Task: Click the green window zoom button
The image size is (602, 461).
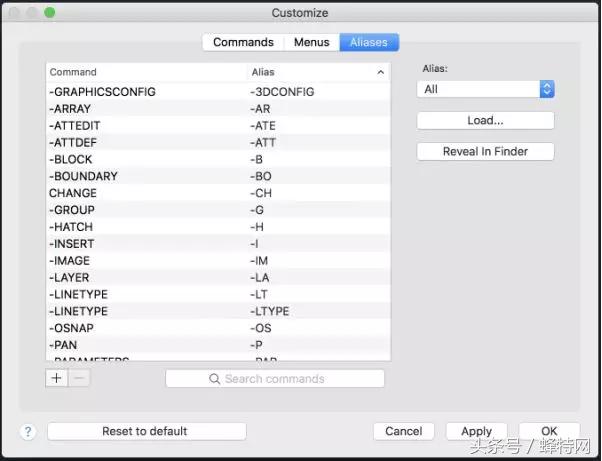Action: coord(50,13)
